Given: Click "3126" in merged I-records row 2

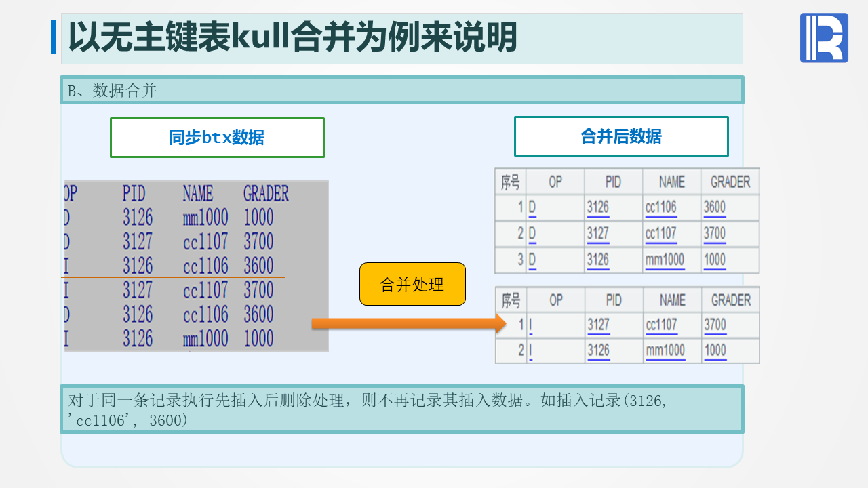Looking at the screenshot, I should click(599, 350).
